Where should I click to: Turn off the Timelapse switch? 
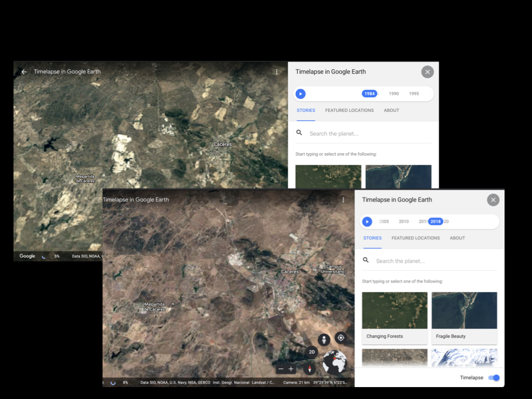[494, 378]
